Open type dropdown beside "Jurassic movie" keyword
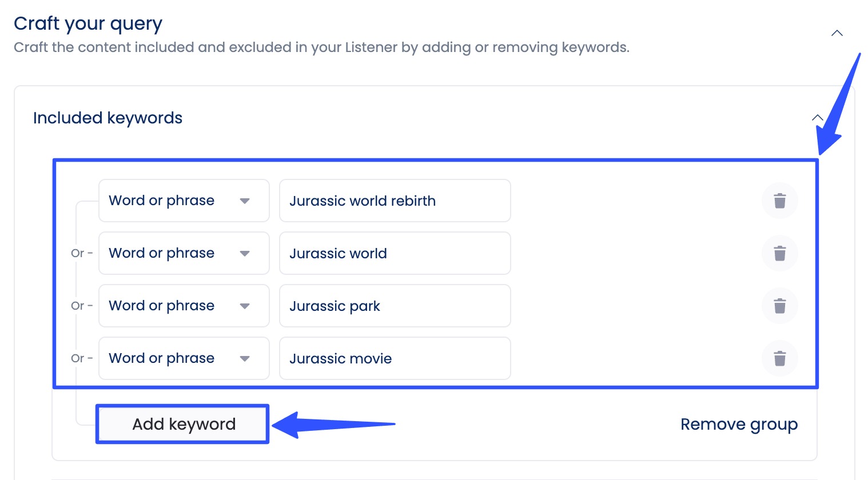 point(184,358)
